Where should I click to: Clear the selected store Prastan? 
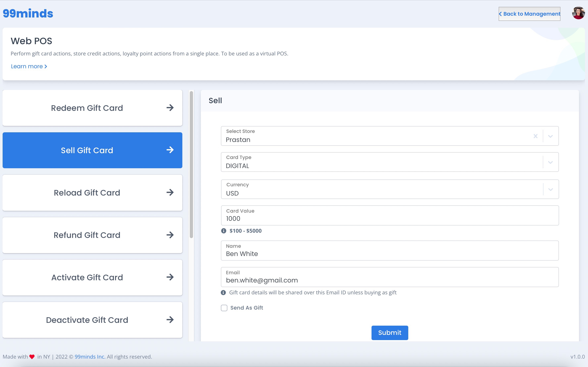pos(535,136)
